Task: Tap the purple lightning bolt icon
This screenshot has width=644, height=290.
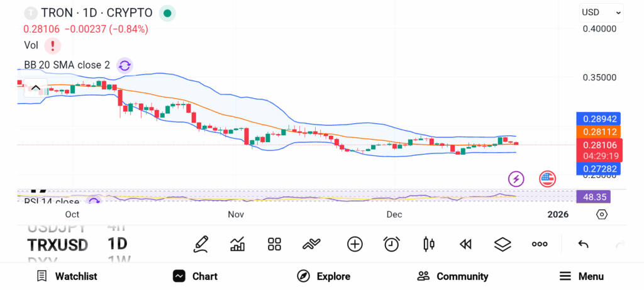Action: (516, 179)
